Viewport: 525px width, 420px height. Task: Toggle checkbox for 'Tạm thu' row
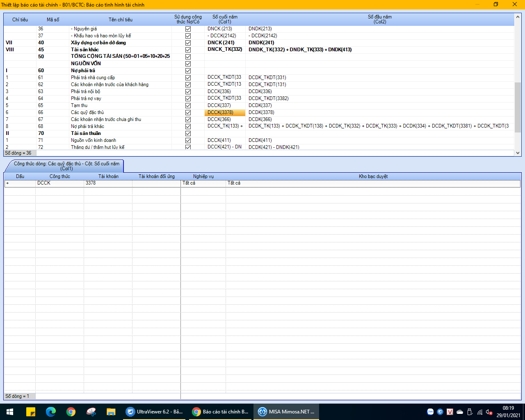point(188,106)
